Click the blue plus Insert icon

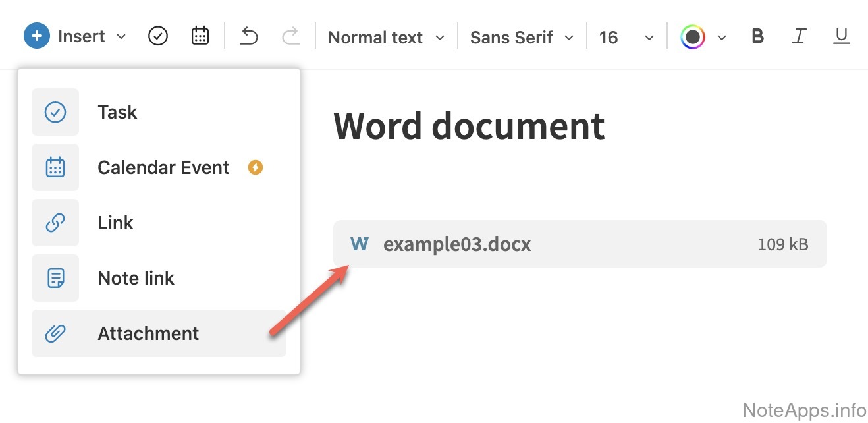[x=37, y=36]
